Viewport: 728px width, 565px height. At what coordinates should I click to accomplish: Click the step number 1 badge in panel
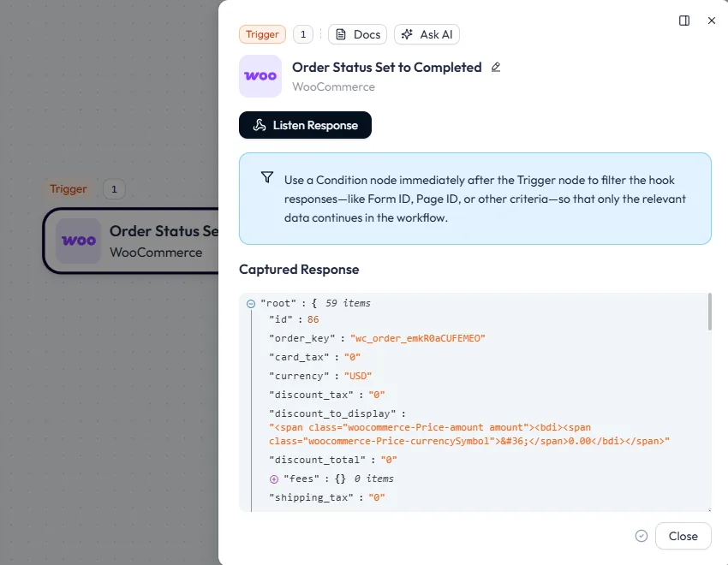(303, 34)
